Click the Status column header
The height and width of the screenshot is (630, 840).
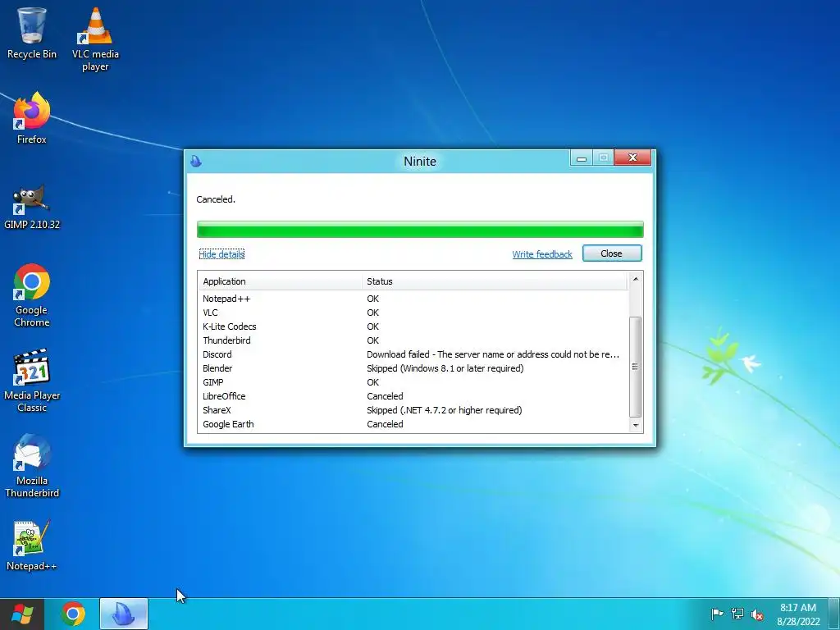[495, 281]
